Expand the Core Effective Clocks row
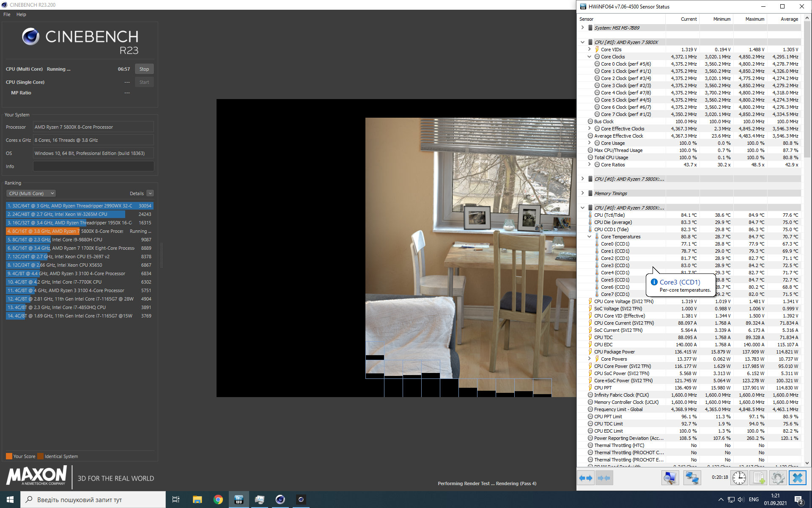 (x=590, y=128)
